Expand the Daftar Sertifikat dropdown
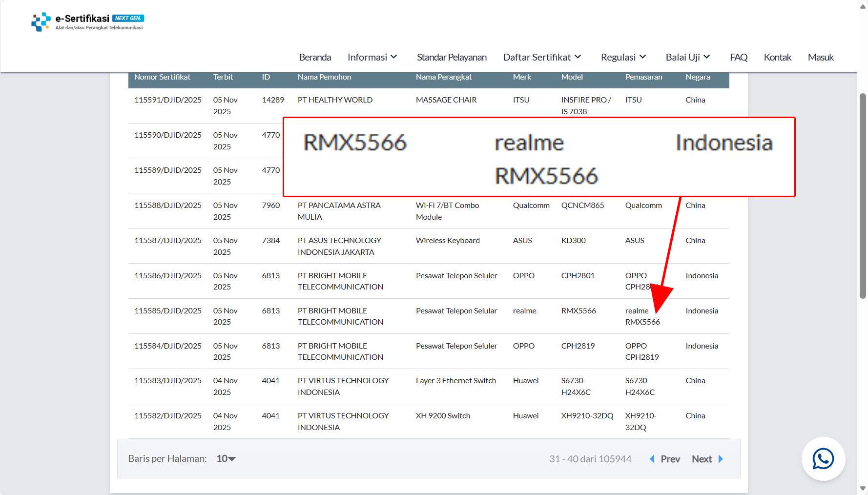This screenshot has height=495, width=868. pos(542,57)
